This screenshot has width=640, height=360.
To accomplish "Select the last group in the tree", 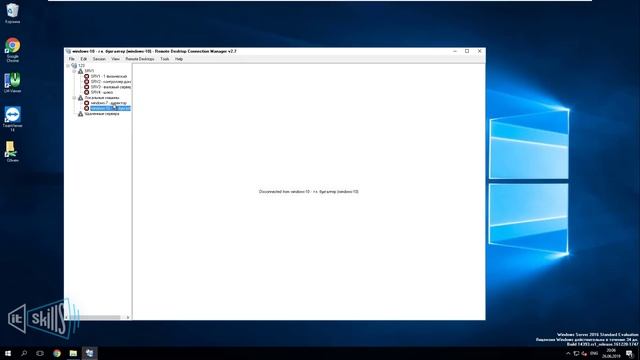I will (102, 114).
